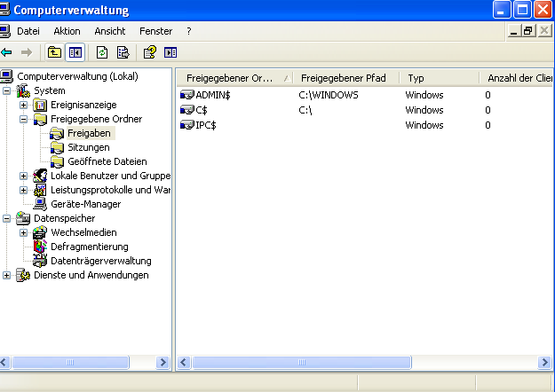
Task: Click the Computerverwaltung title bar icon
Action: tap(4, 9)
